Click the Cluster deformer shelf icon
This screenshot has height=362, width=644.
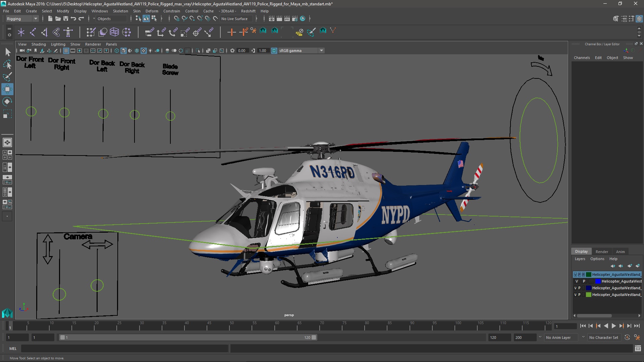click(x=126, y=32)
